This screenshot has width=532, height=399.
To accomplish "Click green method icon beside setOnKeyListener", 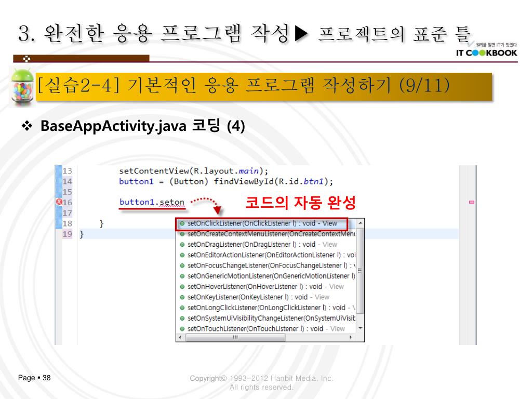I will (x=182, y=297).
